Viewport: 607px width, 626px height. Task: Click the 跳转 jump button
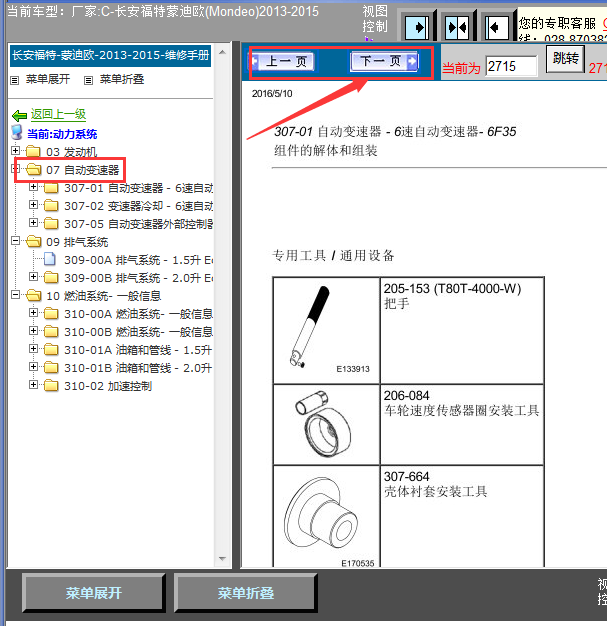565,59
